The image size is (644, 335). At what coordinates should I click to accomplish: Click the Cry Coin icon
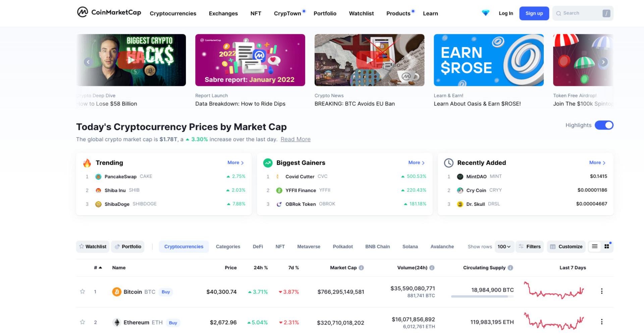pyautogui.click(x=460, y=190)
